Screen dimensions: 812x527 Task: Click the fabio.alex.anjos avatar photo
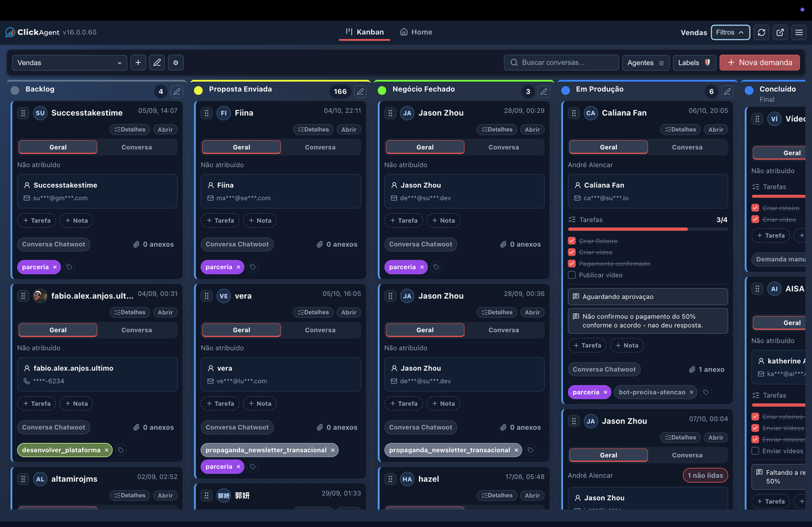click(40, 296)
